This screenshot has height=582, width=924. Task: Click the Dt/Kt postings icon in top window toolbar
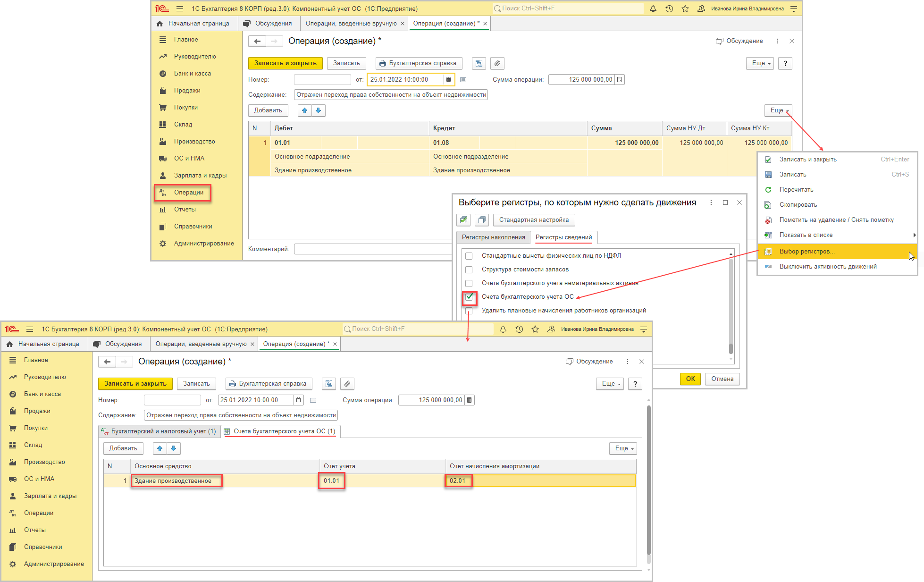point(479,63)
